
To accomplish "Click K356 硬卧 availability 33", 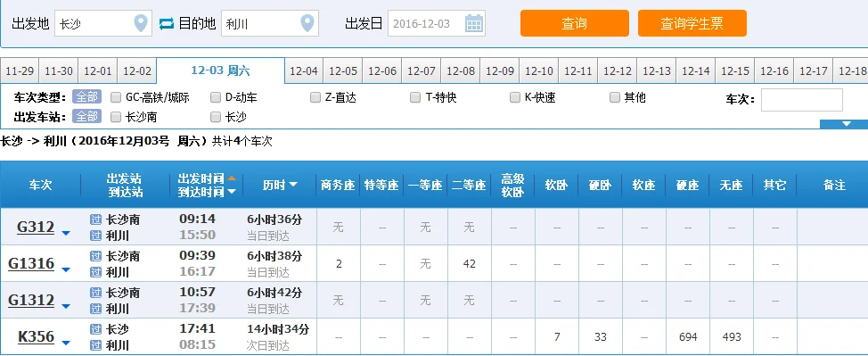I will click(600, 337).
